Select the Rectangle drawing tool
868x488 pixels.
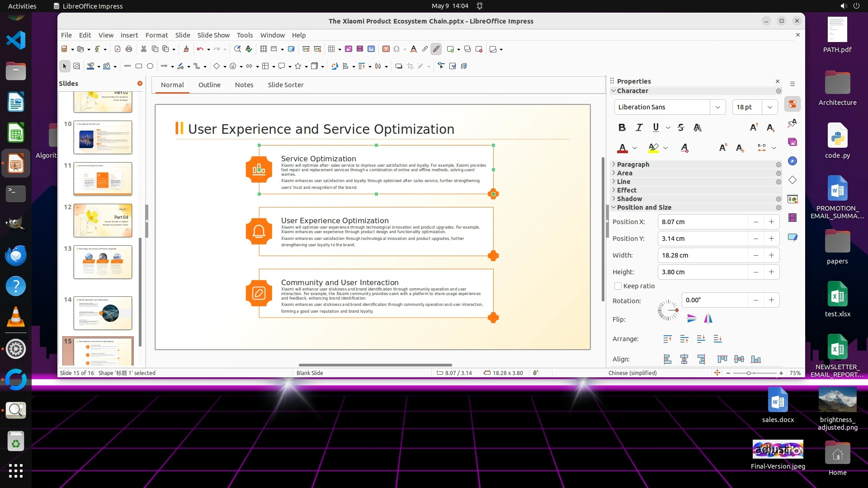coord(139,66)
